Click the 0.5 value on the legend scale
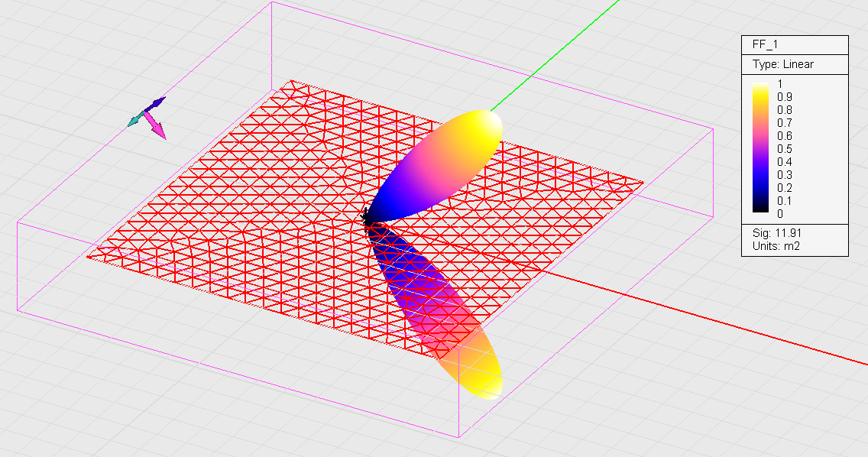Viewport: 868px width, 457px height. click(x=785, y=148)
